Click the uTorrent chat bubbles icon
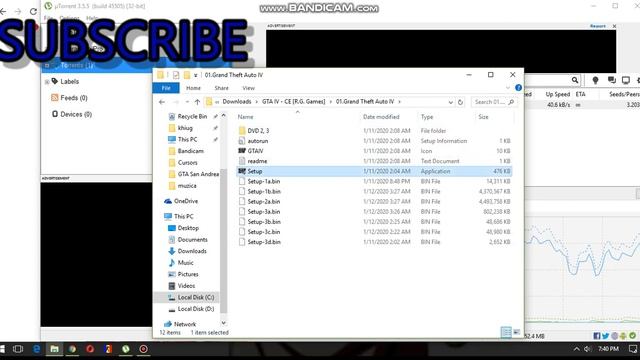The width and height of the screenshot is (640, 360). (x=611, y=80)
